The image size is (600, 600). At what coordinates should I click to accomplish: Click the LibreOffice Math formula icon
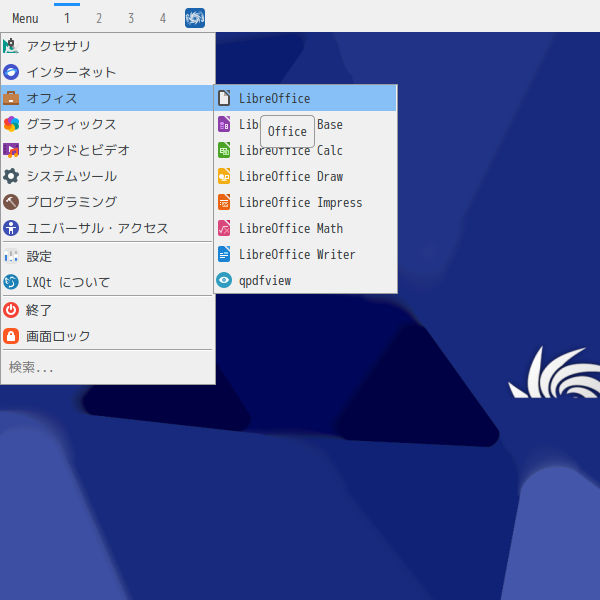[224, 228]
